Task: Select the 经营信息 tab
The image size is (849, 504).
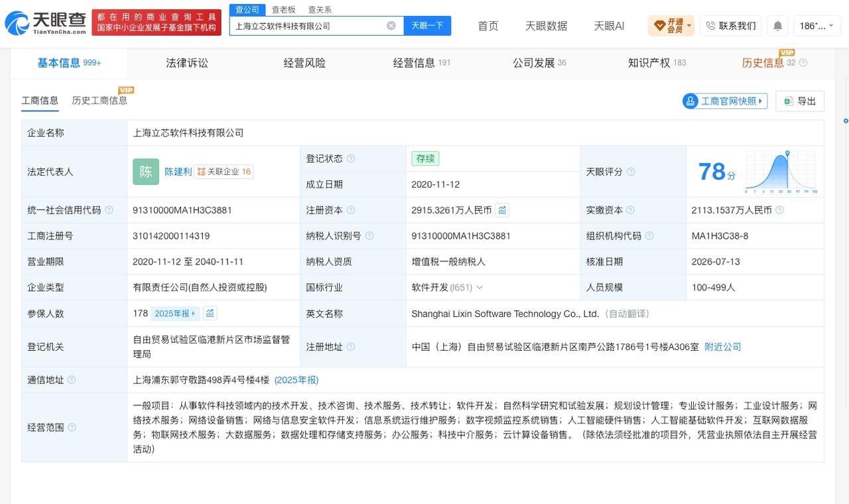Action: [422, 63]
